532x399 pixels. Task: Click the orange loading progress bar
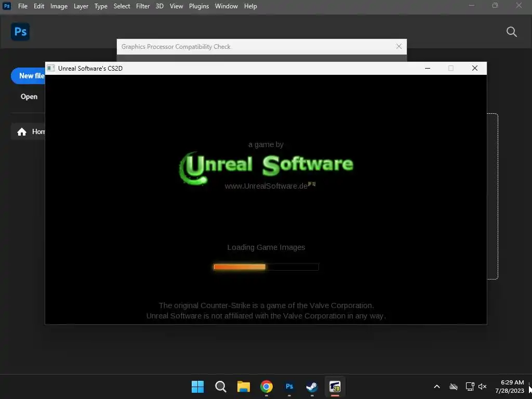(266, 267)
